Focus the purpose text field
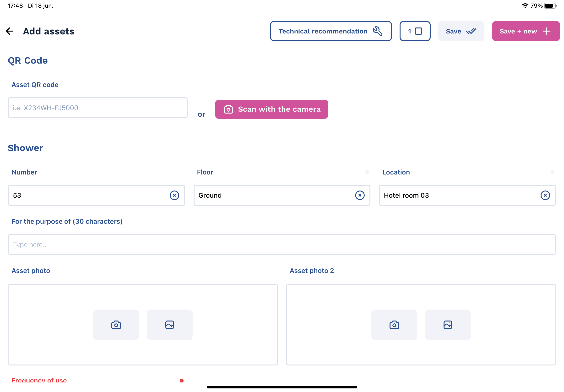The width and height of the screenshot is (564, 392). (x=282, y=245)
